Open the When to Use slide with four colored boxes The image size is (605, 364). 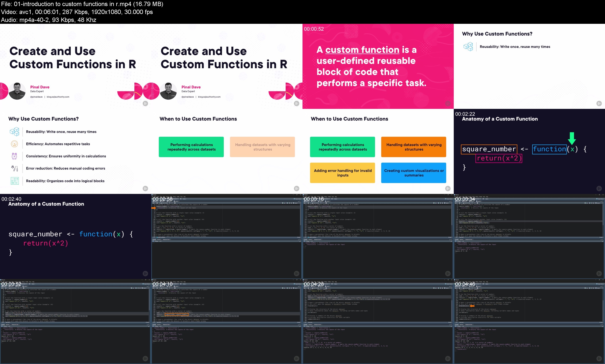(x=378, y=151)
